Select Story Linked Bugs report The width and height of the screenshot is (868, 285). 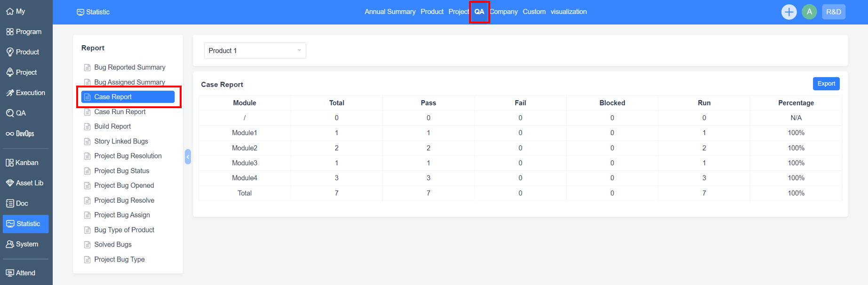point(121,141)
